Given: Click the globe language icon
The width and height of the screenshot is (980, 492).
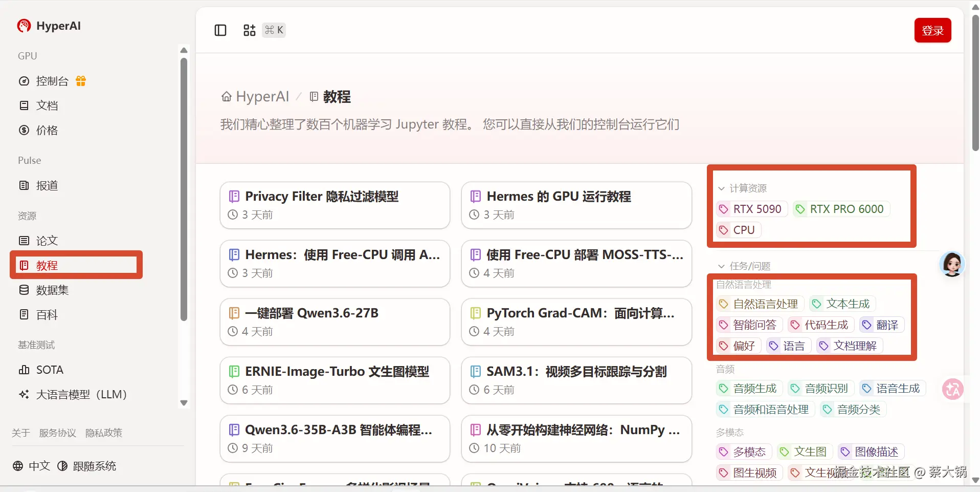Looking at the screenshot, I should pyautogui.click(x=18, y=466).
